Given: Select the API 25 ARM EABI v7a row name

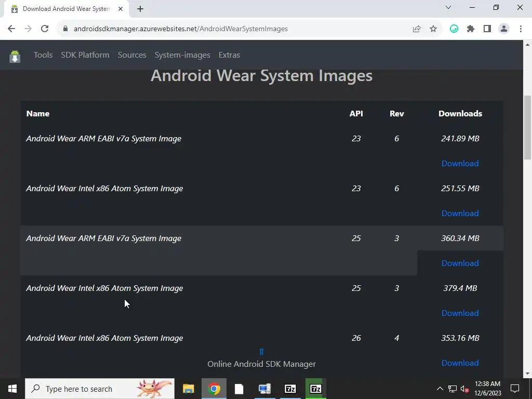Looking at the screenshot, I should pos(103,238).
